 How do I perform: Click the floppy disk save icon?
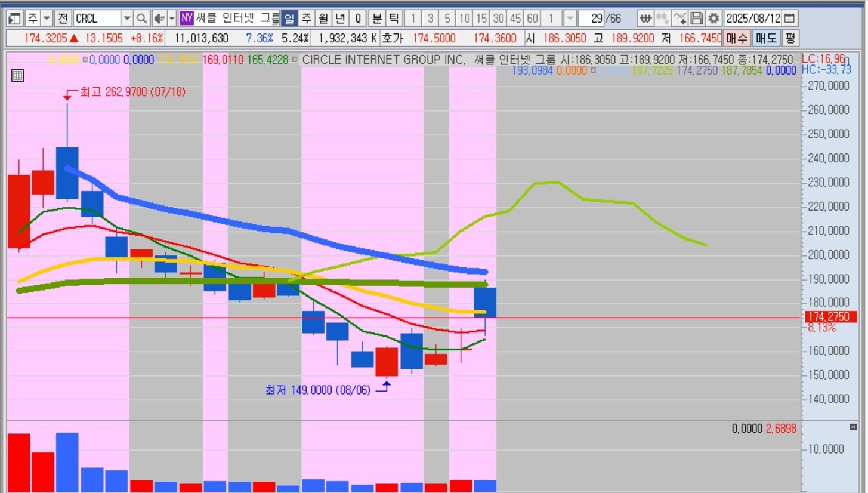[x=696, y=19]
